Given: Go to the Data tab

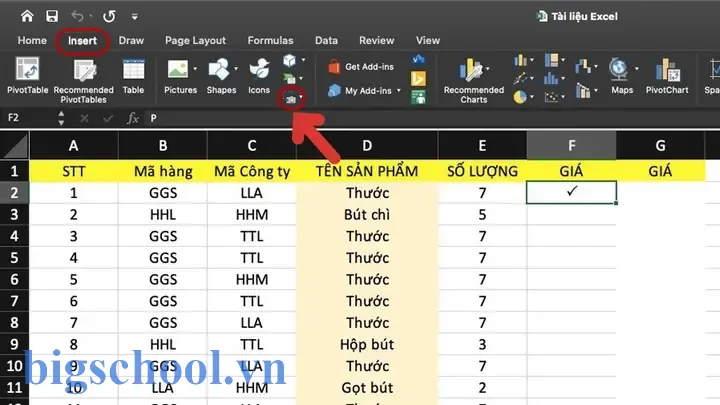Looking at the screenshot, I should [x=326, y=40].
